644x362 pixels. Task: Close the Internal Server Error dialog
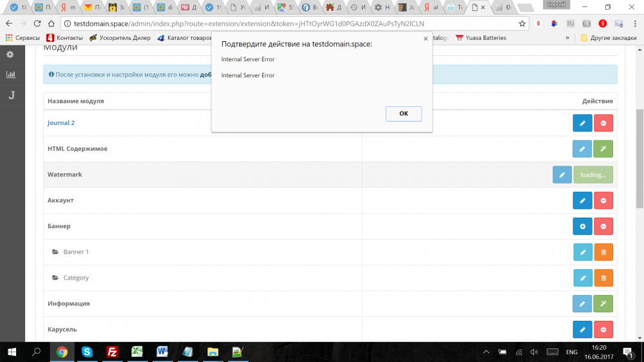tap(426, 39)
